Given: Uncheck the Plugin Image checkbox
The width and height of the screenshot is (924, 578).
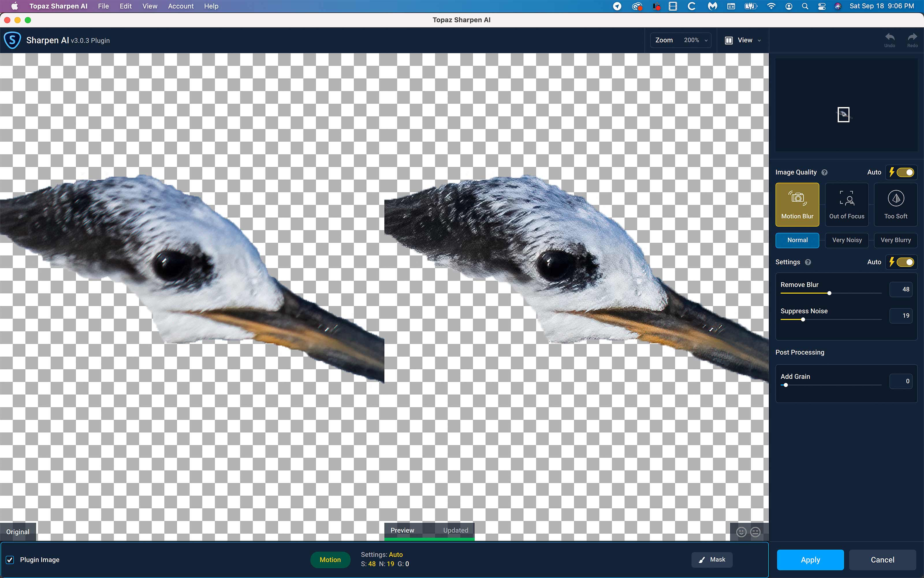Looking at the screenshot, I should 10,560.
